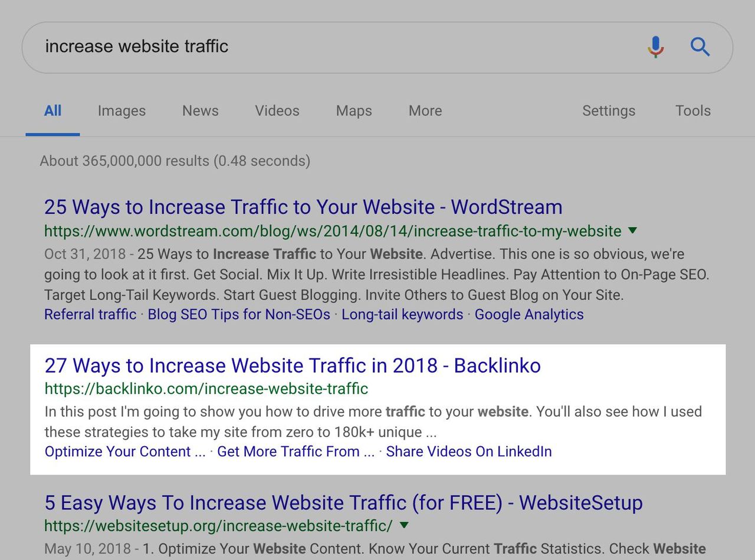755x560 pixels.
Task: Follow the 'Referral traffic' sitelink
Action: [90, 314]
